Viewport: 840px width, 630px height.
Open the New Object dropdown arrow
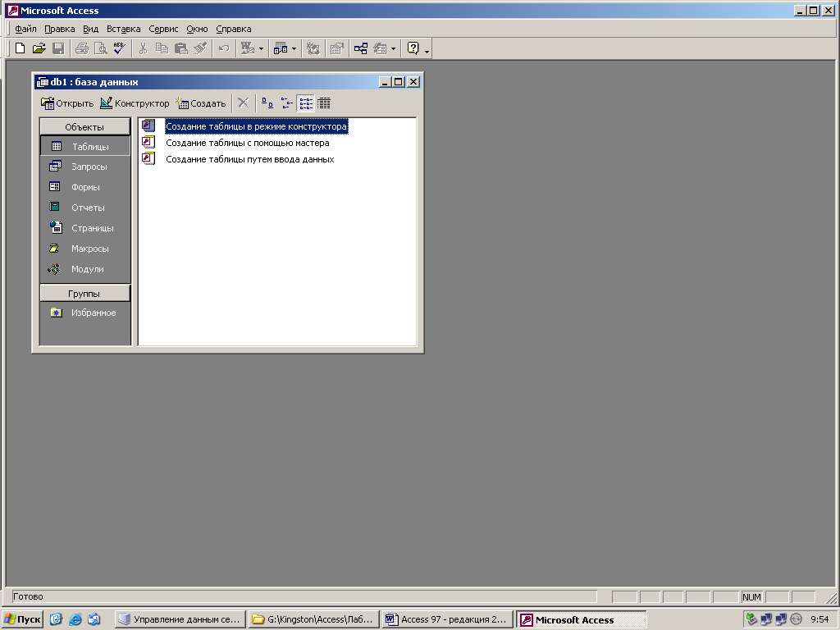(393, 48)
